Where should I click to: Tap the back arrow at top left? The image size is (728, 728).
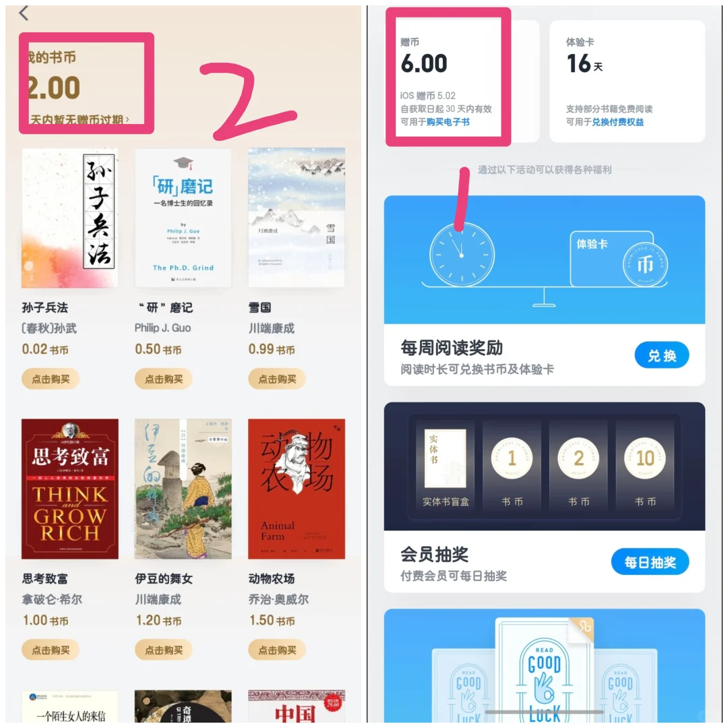tap(24, 13)
